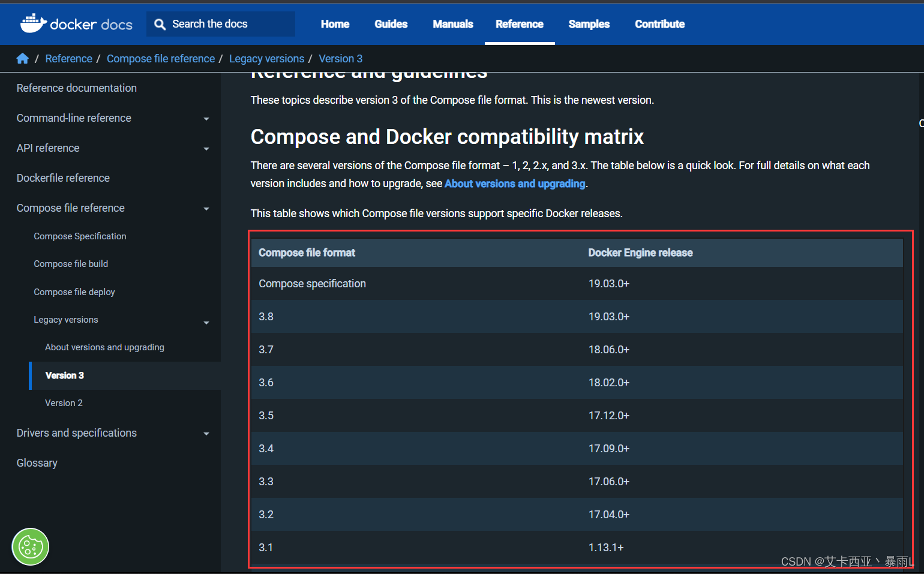Image resolution: width=924 pixels, height=574 pixels.
Task: Expand Drivers and specifications sidebar arrow
Action: click(206, 434)
